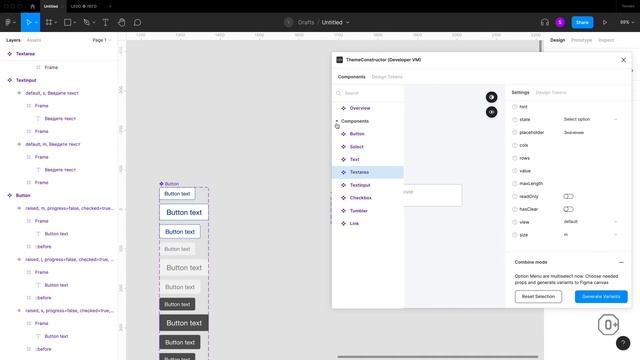Switch to the Prototype tab
This screenshot has height=360, width=640.
(581, 40)
